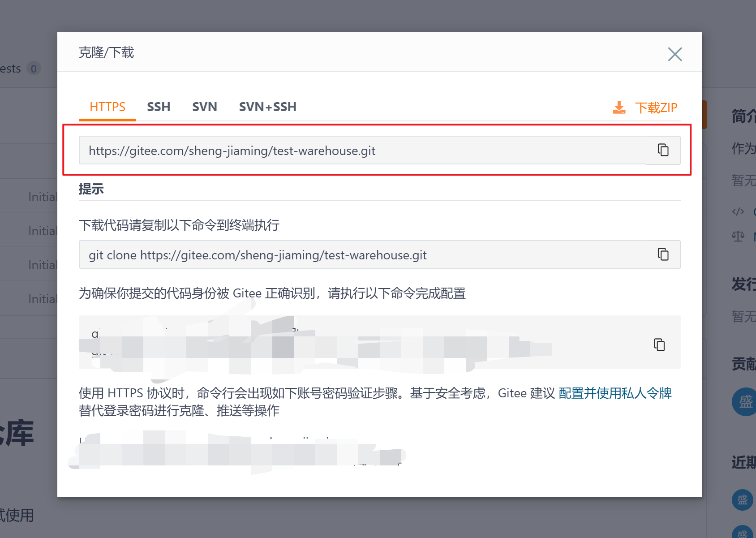Click the 提示 heading text
The width and height of the screenshot is (756, 538).
(91, 189)
